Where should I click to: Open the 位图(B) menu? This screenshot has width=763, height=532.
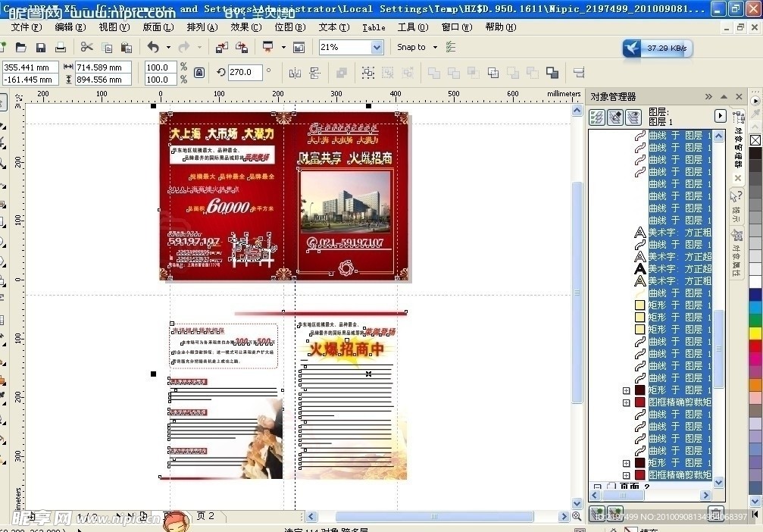(289, 27)
